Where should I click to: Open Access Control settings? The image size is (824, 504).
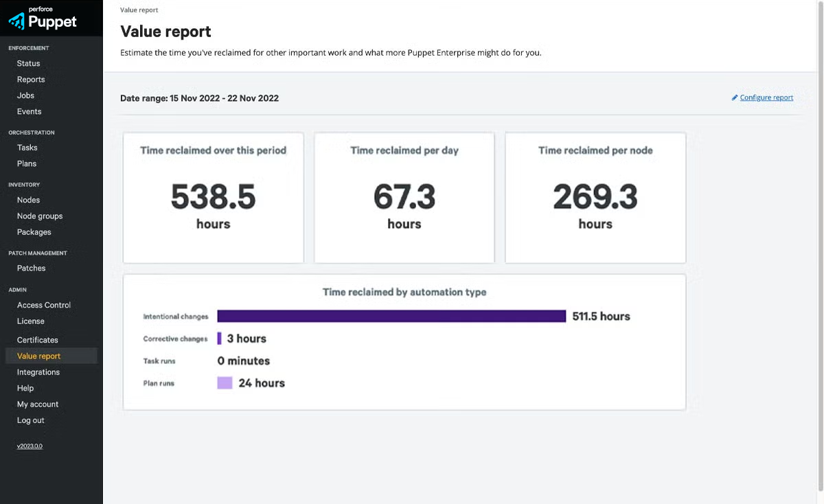(x=43, y=304)
